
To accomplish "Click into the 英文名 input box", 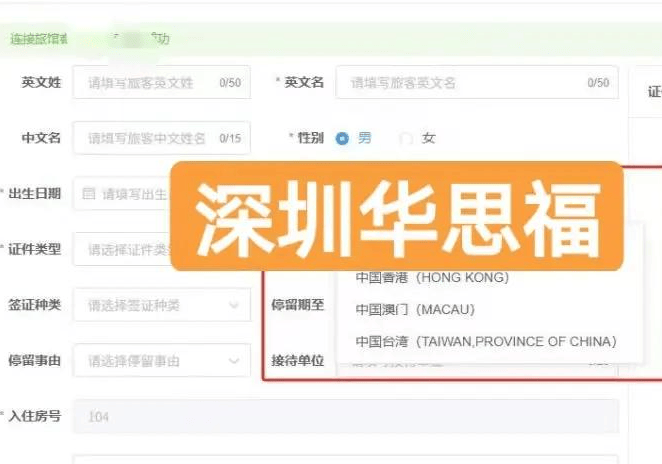I will point(476,83).
